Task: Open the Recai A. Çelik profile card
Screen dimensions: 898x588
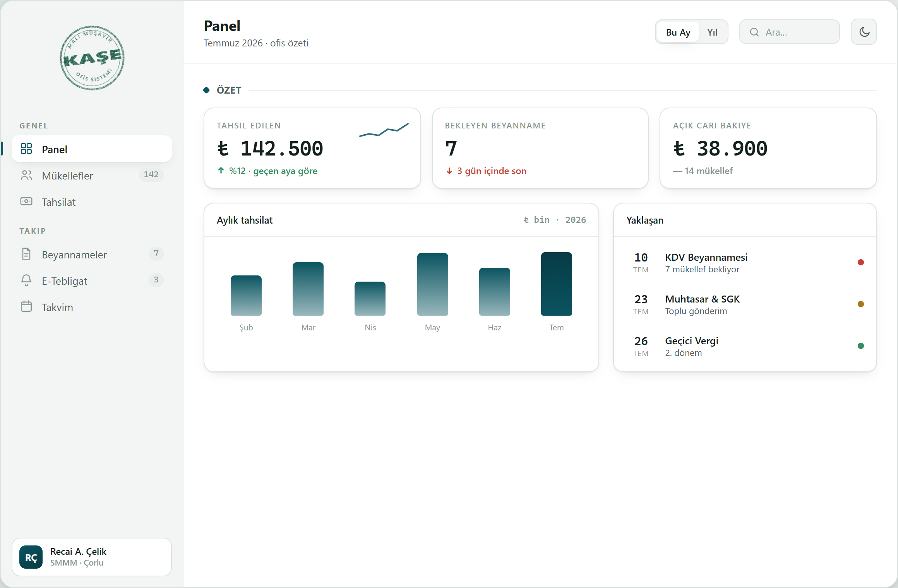Action: click(x=92, y=557)
